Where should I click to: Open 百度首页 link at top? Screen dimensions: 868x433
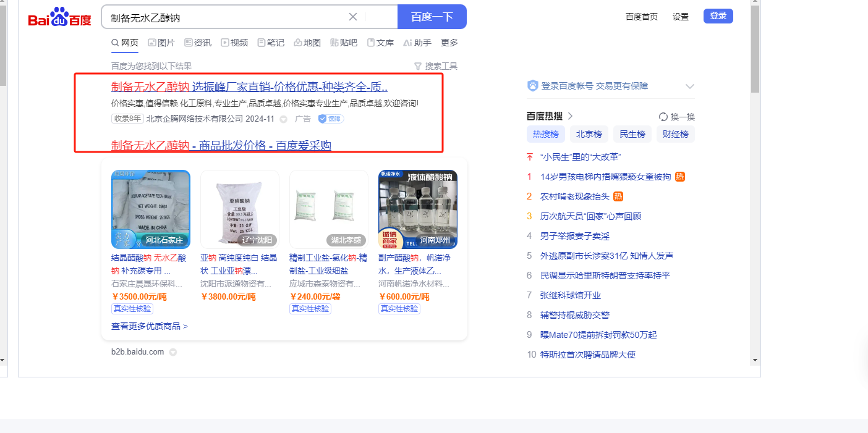642,17
